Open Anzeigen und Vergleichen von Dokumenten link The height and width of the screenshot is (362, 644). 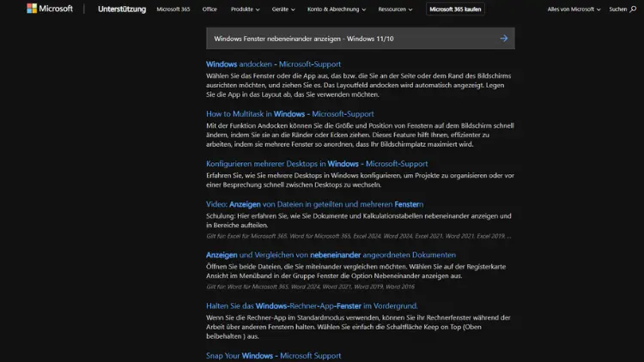pos(331,255)
